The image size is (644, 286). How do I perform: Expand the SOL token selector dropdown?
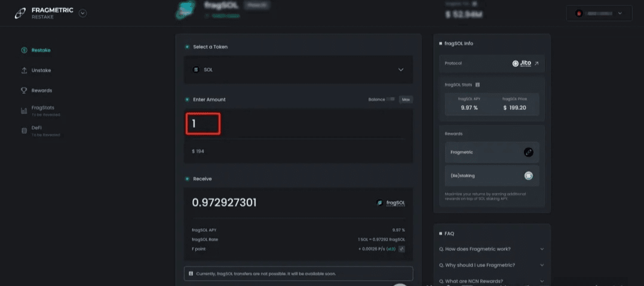[298, 70]
